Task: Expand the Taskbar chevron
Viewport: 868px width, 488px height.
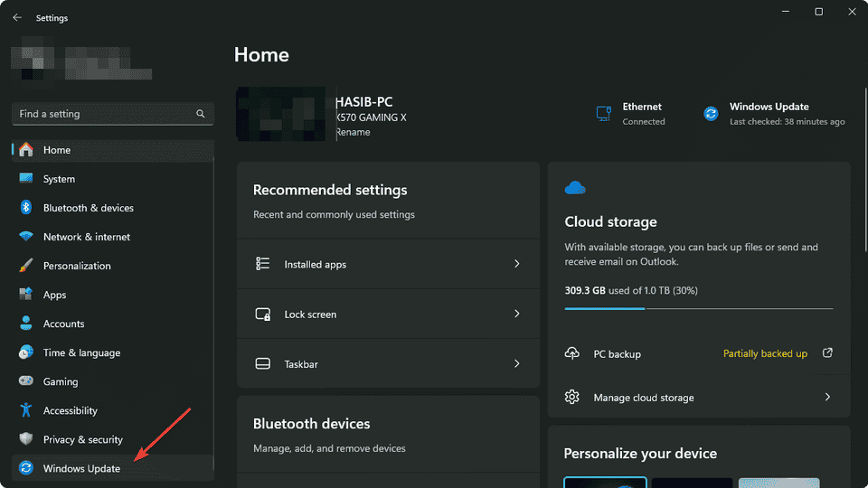Action: 516,363
